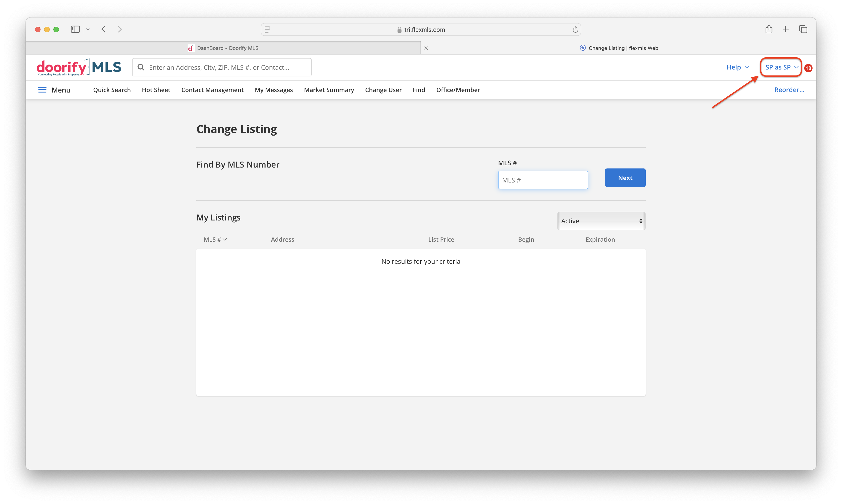Reload the page using refresh icon
Image resolution: width=842 pixels, height=504 pixels.
click(x=575, y=29)
